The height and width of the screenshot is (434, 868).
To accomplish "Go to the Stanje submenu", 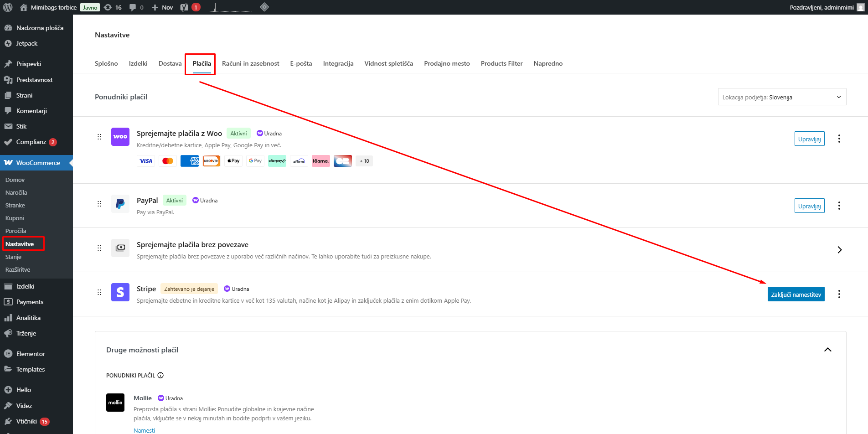I will coord(13,257).
